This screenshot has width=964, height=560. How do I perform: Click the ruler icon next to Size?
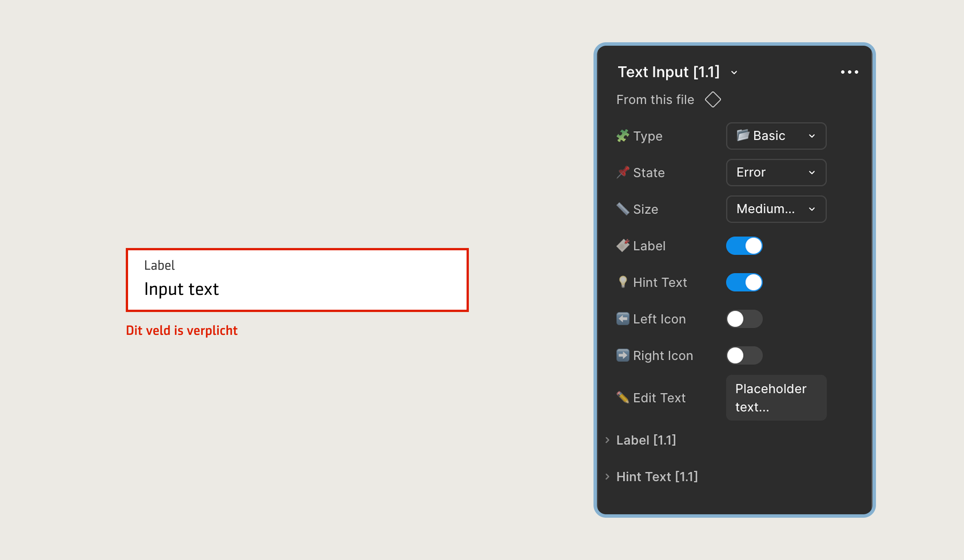pos(623,209)
